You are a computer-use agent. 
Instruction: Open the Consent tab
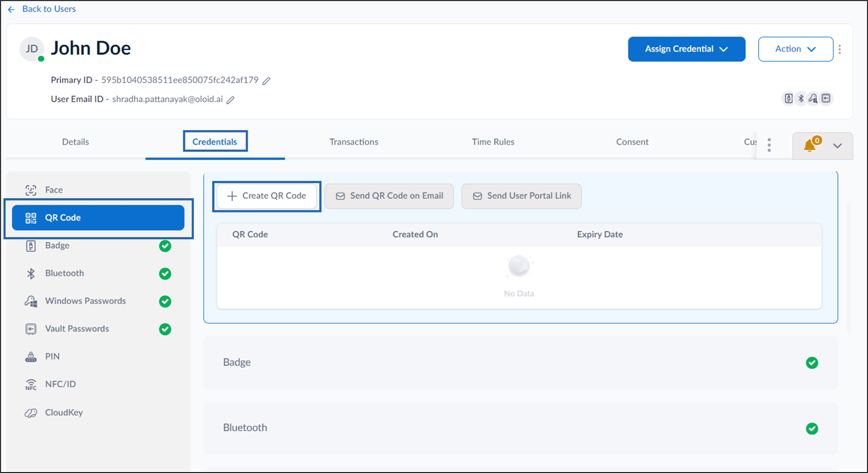click(x=632, y=142)
